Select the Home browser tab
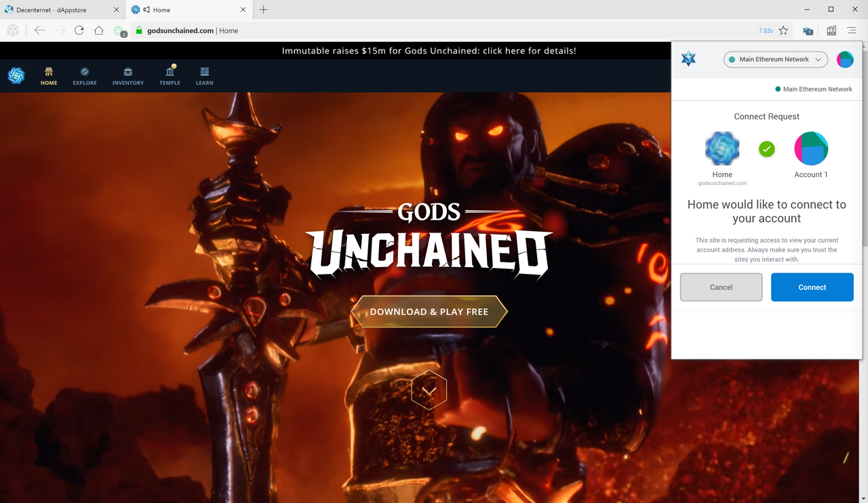Image resolution: width=868 pixels, height=503 pixels. pyautogui.click(x=189, y=9)
